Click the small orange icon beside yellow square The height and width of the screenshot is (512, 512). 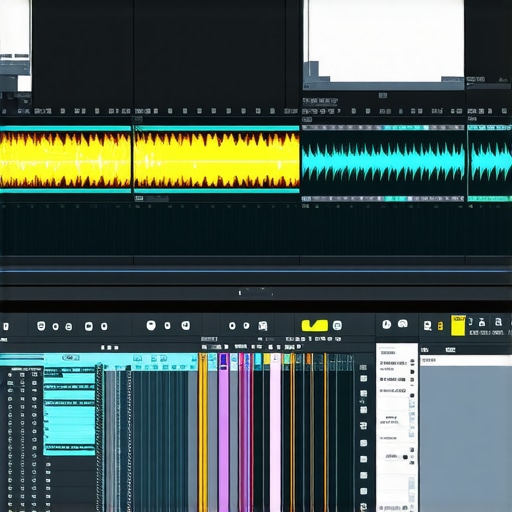[x=440, y=326]
